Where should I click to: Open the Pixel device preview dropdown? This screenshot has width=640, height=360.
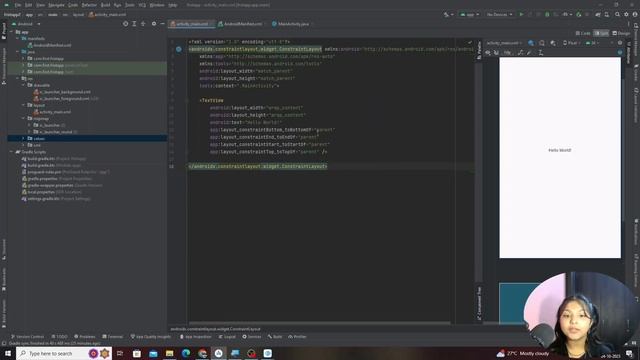coord(571,43)
